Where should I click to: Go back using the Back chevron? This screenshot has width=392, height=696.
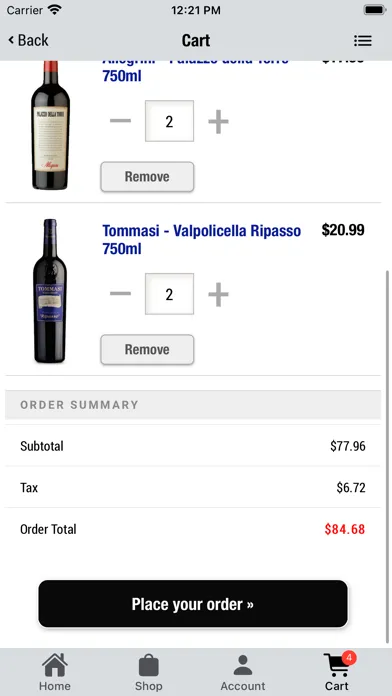pyautogui.click(x=28, y=40)
